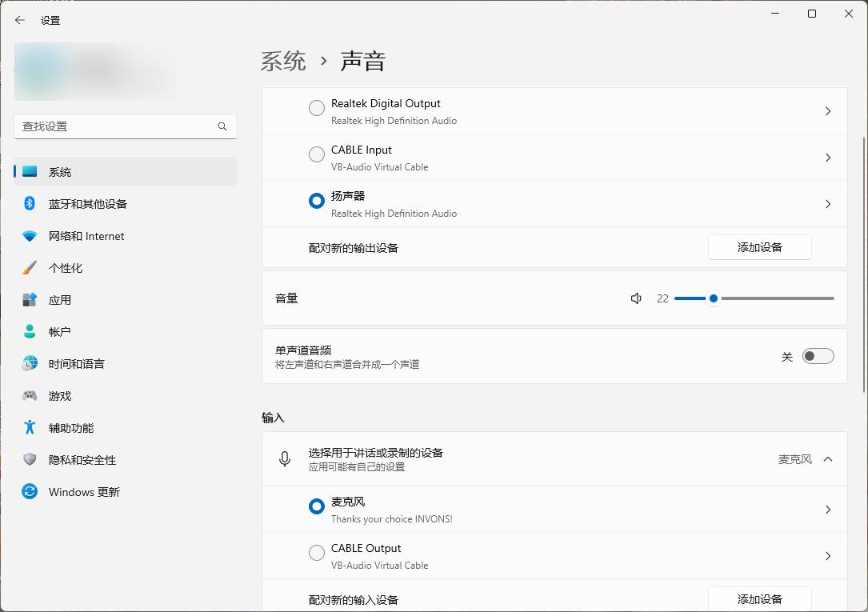Click 添加设备 for input devices
Viewport: 868px width, 612px height.
[x=758, y=599]
